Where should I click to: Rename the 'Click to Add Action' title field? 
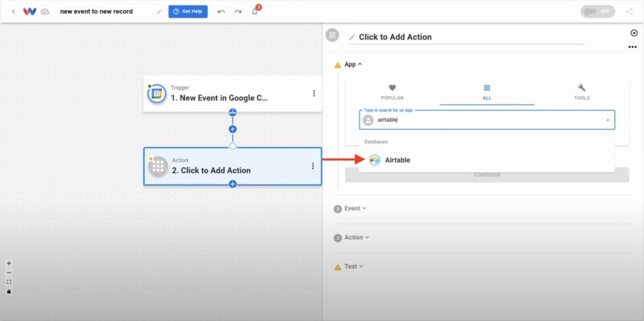pos(466,37)
